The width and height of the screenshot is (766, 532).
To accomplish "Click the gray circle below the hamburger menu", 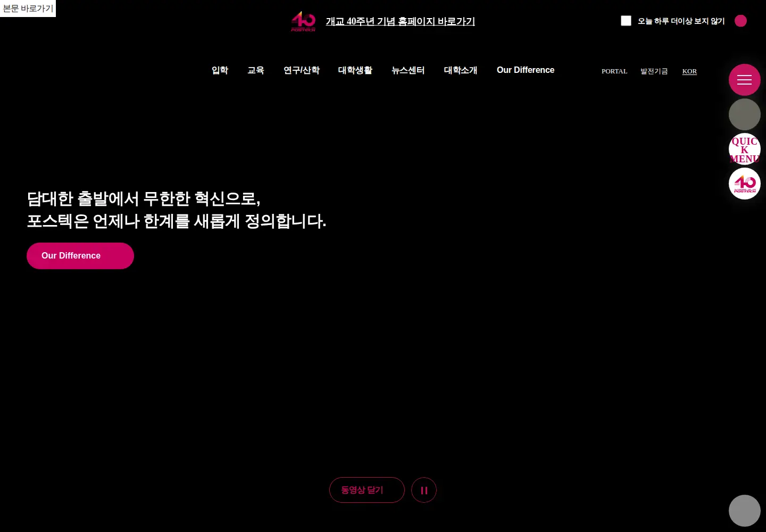I will 744,114.
